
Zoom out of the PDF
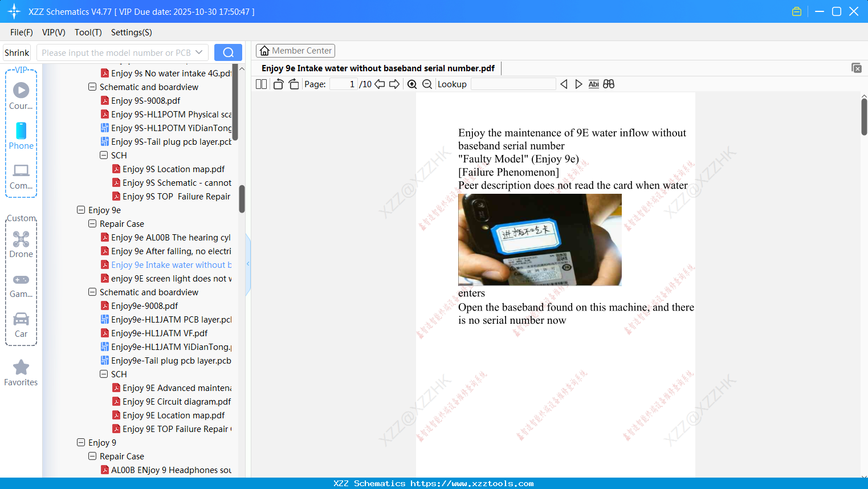point(427,84)
